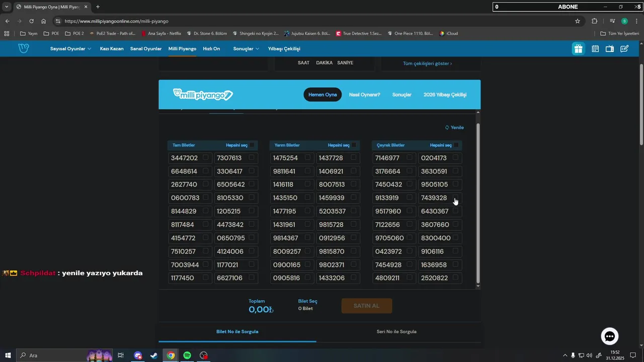Select ticket 3447202 checkbox
The image size is (644, 362).
point(206,157)
